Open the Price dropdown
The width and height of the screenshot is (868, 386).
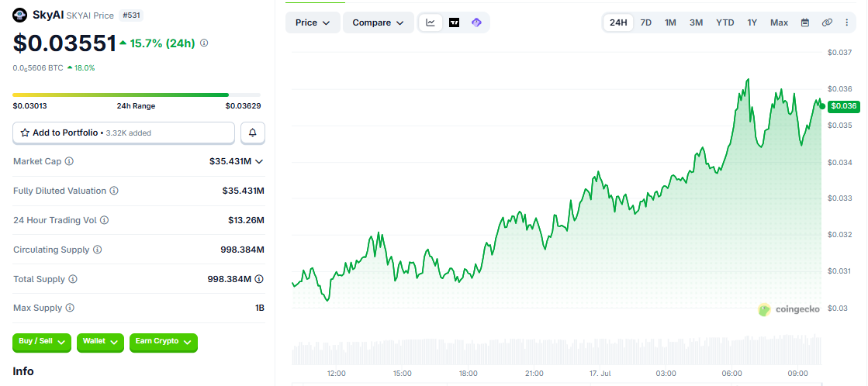tap(313, 22)
